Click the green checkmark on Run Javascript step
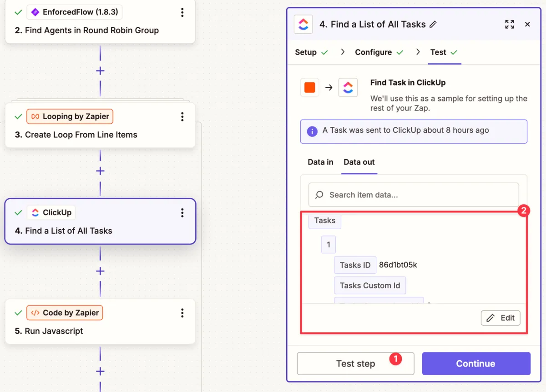Screen dimensions: 546x392 click(x=18, y=312)
